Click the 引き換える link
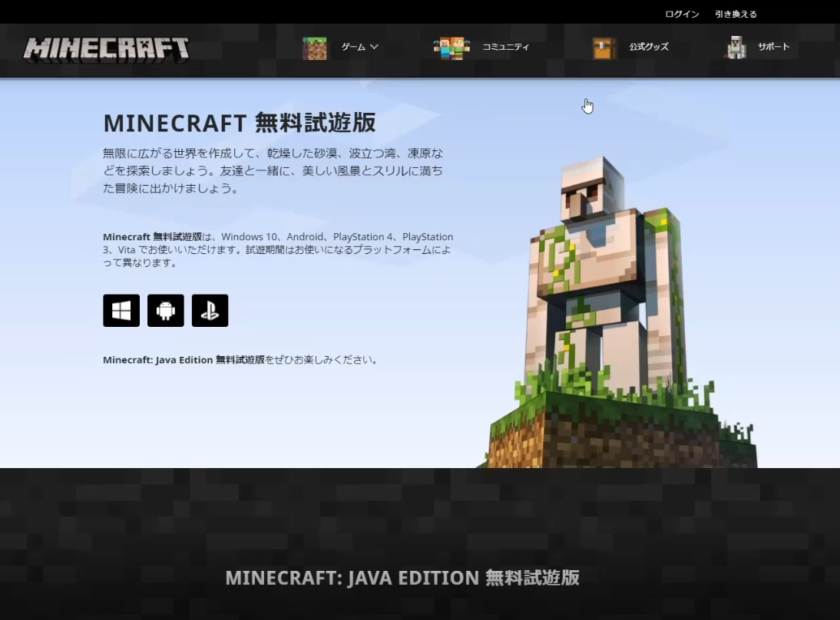 click(736, 14)
